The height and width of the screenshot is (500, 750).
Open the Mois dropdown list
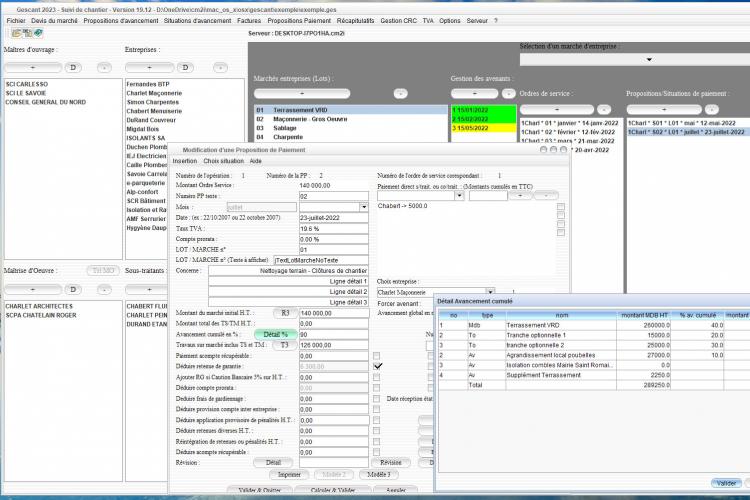coord(364,207)
